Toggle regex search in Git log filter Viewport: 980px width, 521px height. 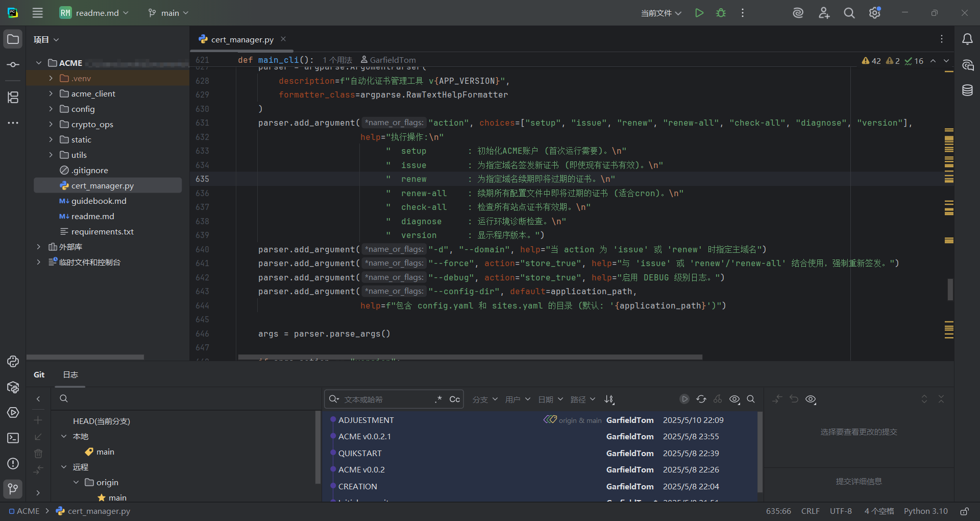pyautogui.click(x=438, y=399)
